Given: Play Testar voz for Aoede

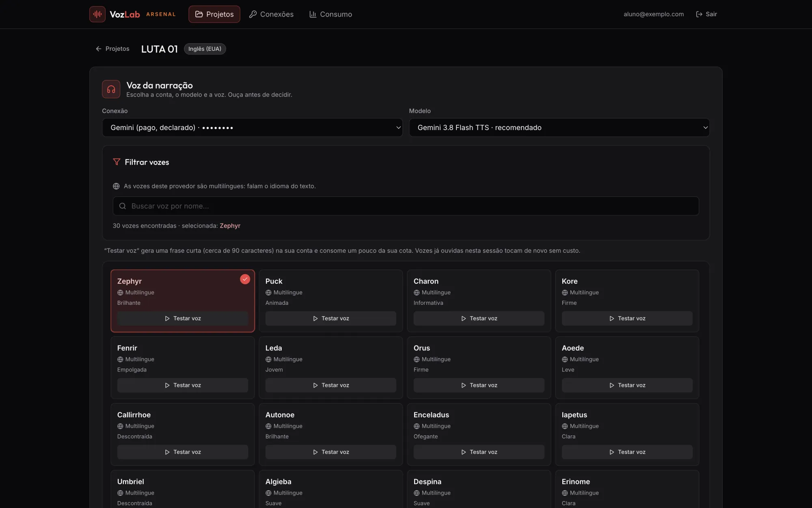Looking at the screenshot, I should click(x=627, y=385).
